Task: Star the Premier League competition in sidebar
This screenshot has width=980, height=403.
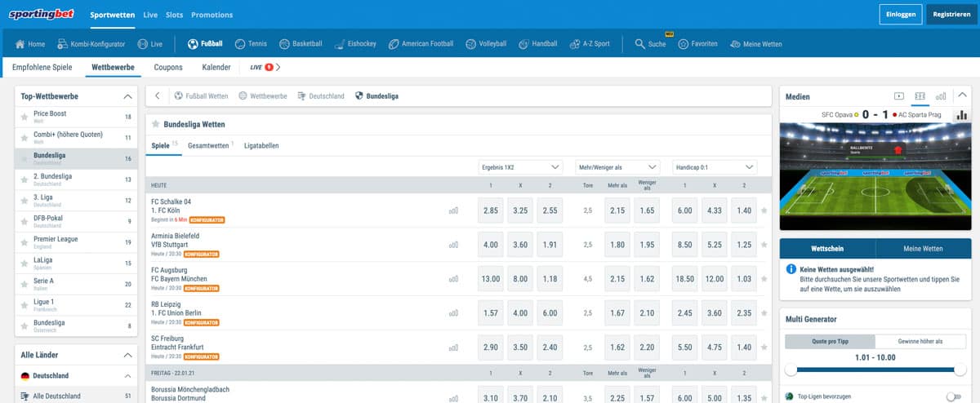Action: click(24, 242)
